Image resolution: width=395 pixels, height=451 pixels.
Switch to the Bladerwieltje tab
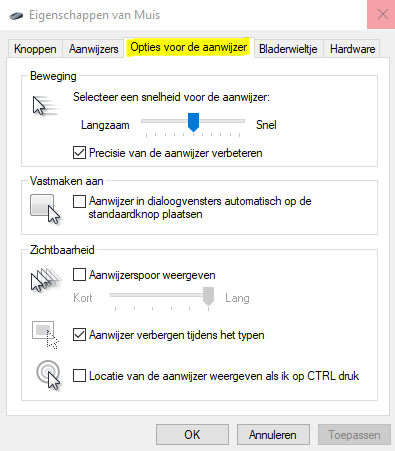(x=288, y=49)
